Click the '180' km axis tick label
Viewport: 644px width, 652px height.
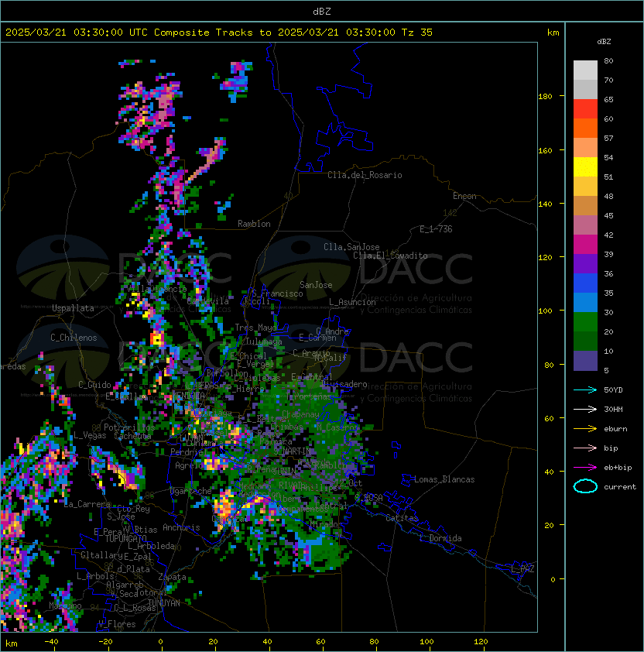tap(545, 97)
